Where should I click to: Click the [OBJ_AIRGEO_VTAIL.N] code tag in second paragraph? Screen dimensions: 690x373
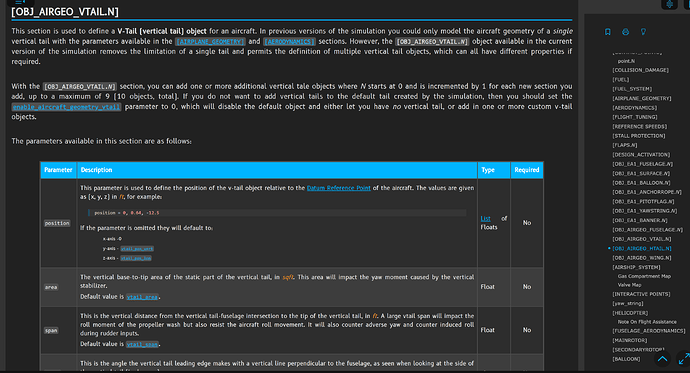click(x=80, y=87)
